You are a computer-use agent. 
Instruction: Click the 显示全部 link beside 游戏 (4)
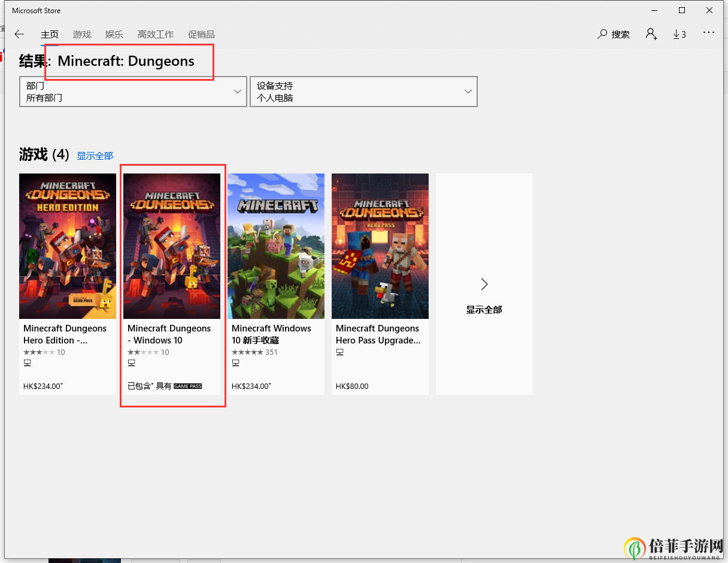click(95, 156)
